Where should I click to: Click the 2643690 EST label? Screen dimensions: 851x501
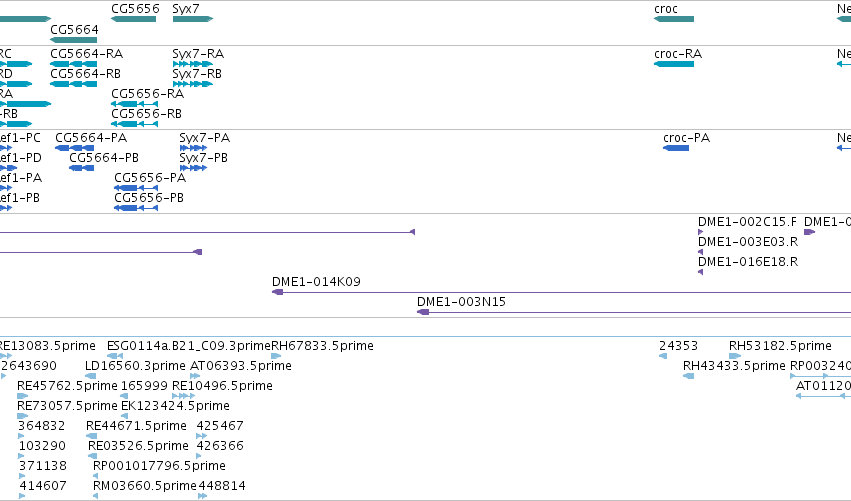(x=29, y=366)
